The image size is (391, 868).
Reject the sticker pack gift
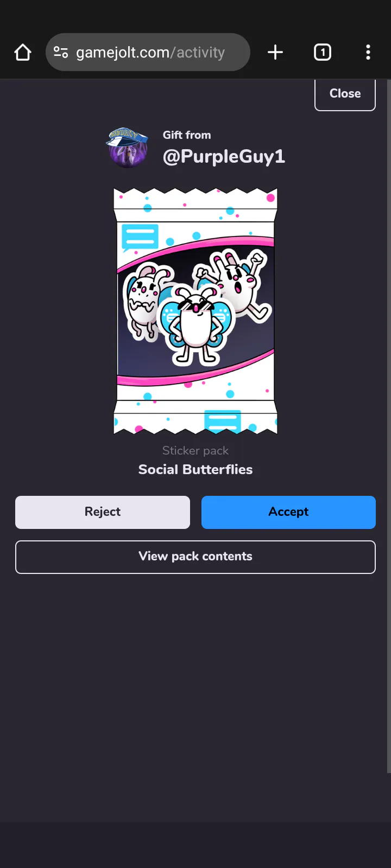tap(103, 512)
